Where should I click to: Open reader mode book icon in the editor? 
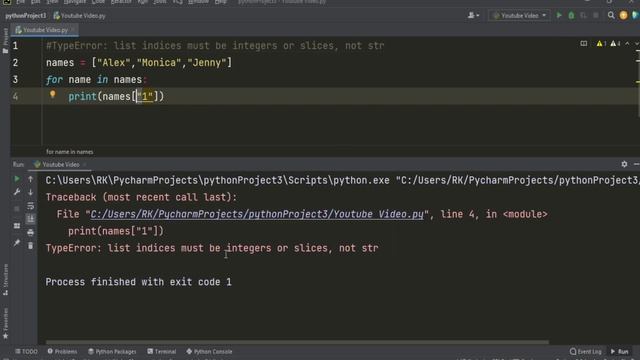pyautogui.click(x=584, y=44)
